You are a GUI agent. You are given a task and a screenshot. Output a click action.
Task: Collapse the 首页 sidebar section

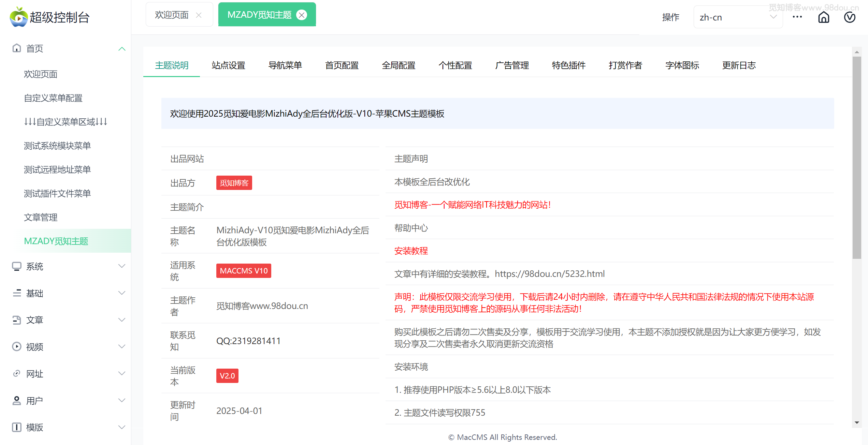click(122, 49)
